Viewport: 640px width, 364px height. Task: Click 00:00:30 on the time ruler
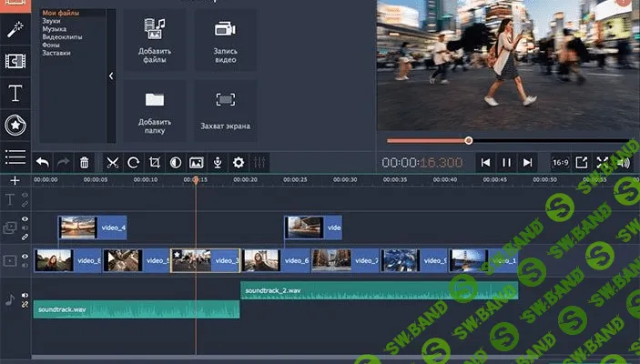(x=345, y=180)
